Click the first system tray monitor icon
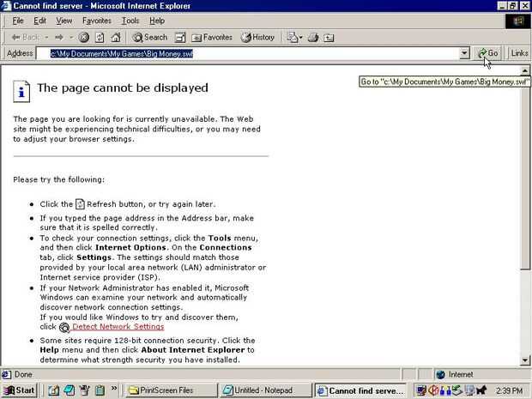Screen dimensions: 532x399 (421, 390)
